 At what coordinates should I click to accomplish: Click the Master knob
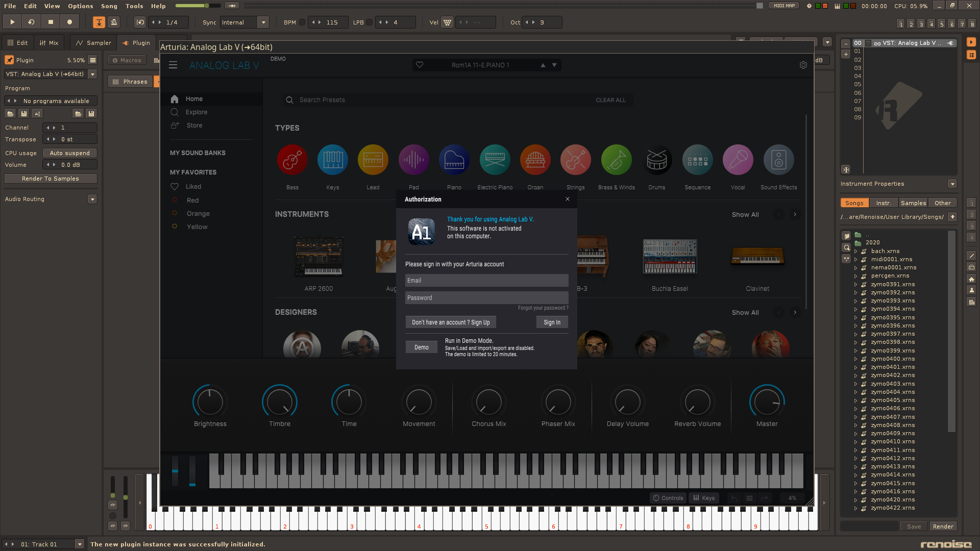tap(767, 402)
